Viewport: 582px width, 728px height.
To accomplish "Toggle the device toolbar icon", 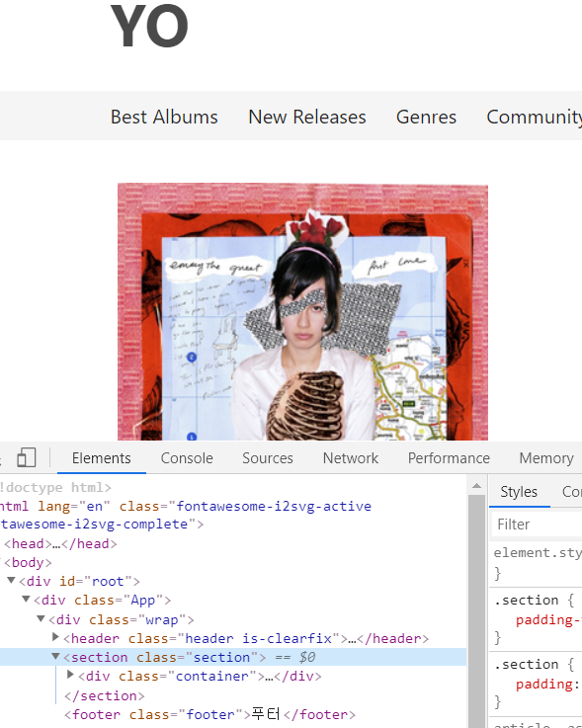I will click(x=27, y=457).
